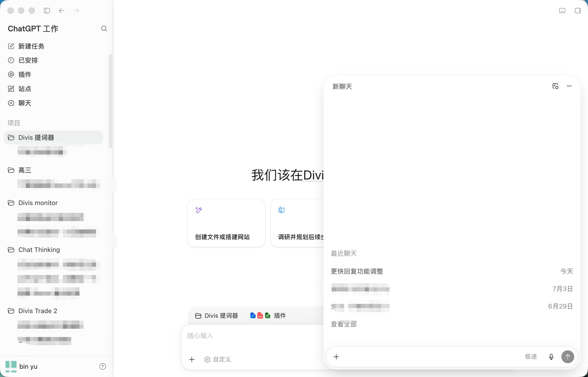This screenshot has width=588, height=377.
Task: Click the plus icon in chat panel
Action: click(x=336, y=357)
